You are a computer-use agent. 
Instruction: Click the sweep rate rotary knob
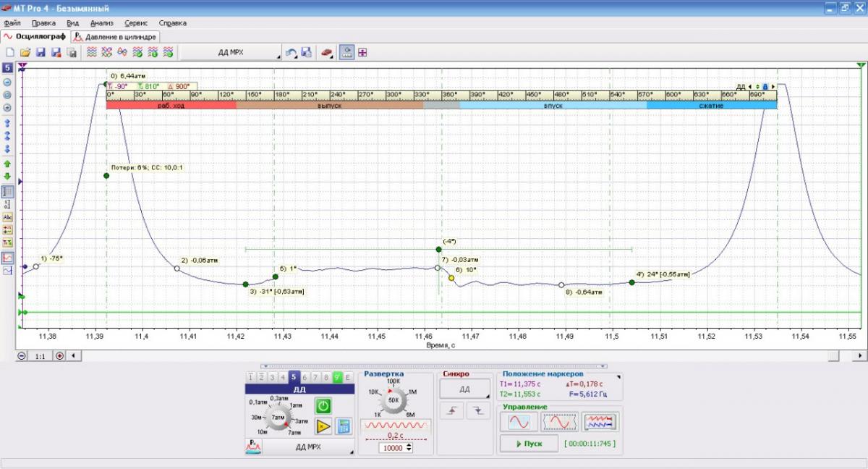click(394, 400)
